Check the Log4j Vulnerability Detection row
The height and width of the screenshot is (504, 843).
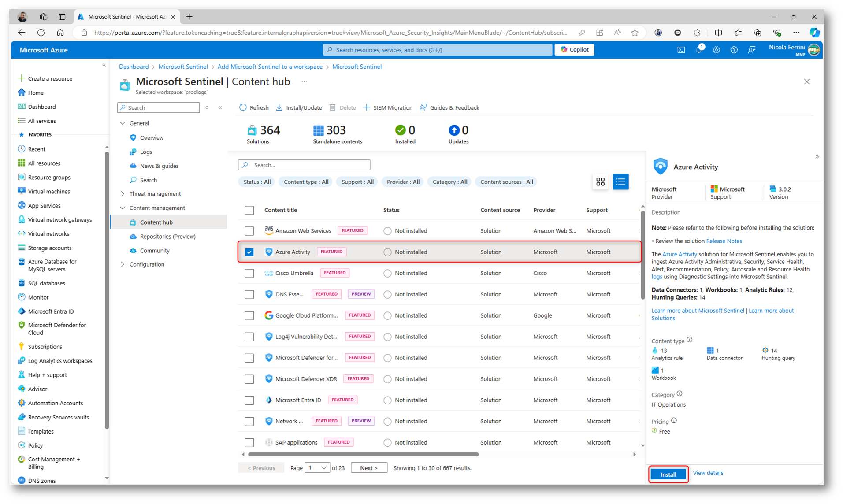pyautogui.click(x=249, y=337)
